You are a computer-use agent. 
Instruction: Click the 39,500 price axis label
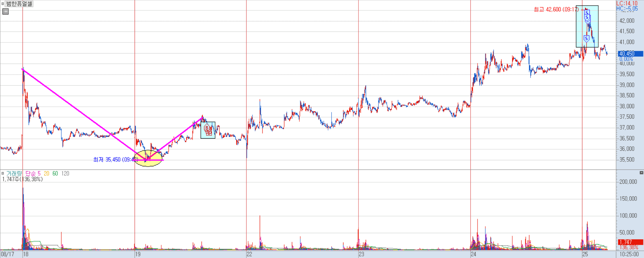pyautogui.click(x=627, y=74)
